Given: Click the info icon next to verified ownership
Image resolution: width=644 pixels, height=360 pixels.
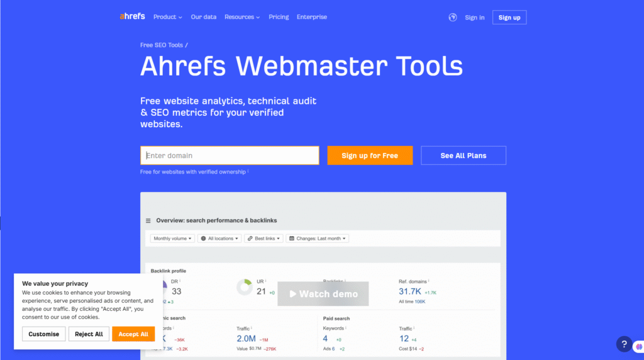Looking at the screenshot, I should pos(248,171).
